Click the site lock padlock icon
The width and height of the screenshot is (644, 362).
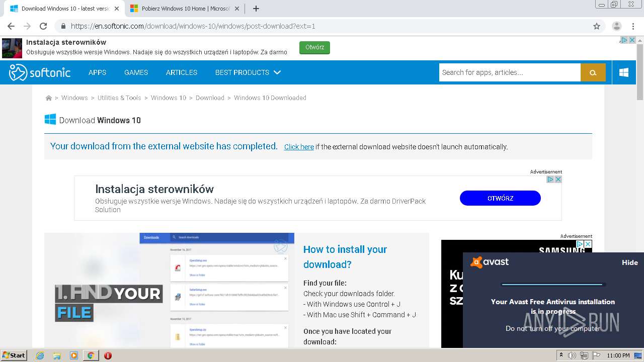[x=63, y=26]
